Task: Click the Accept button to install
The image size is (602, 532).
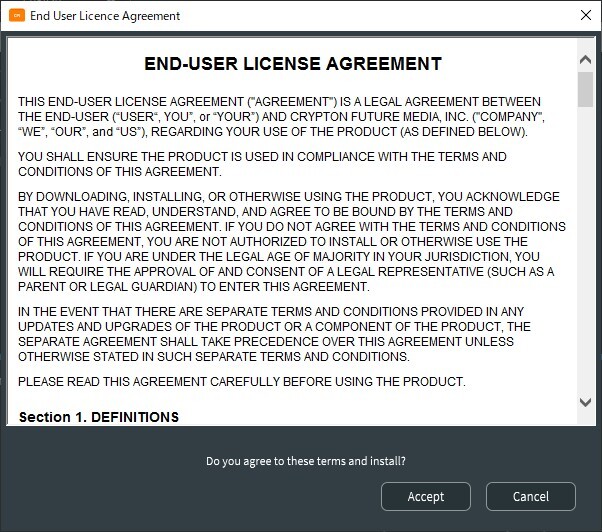Action: [x=426, y=496]
